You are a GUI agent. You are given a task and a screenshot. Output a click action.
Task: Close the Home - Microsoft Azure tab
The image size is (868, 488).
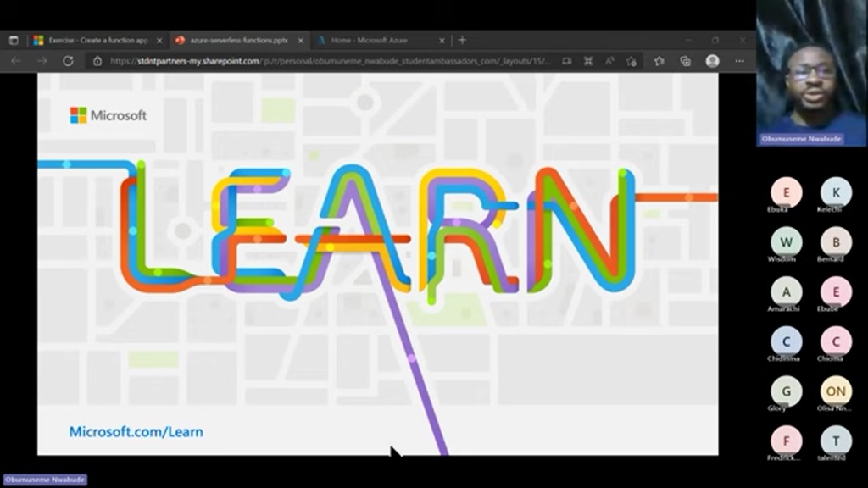(442, 41)
